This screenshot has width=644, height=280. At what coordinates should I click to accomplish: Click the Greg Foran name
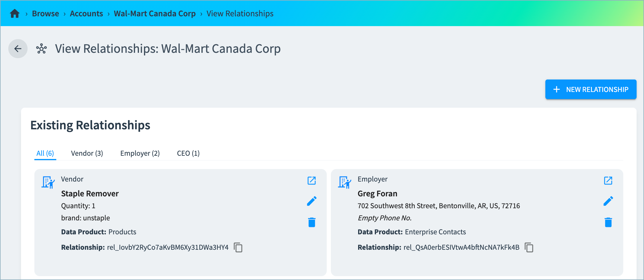click(x=377, y=194)
